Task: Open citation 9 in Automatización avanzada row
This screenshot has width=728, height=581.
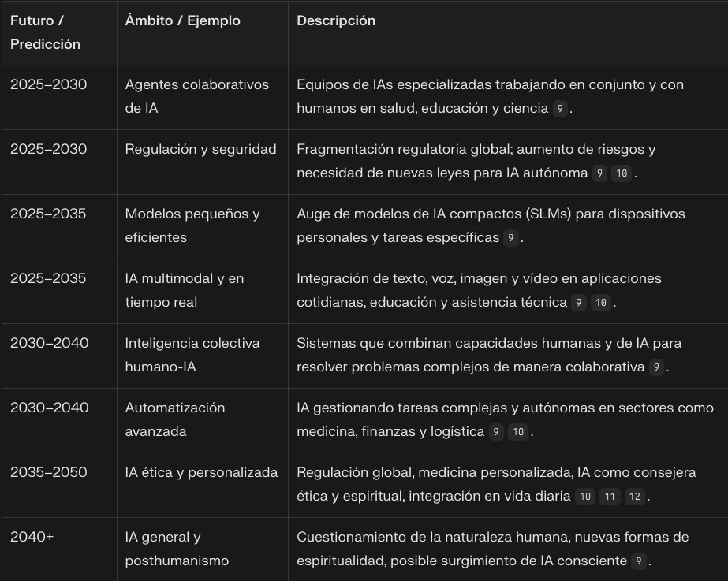Action: pos(496,431)
